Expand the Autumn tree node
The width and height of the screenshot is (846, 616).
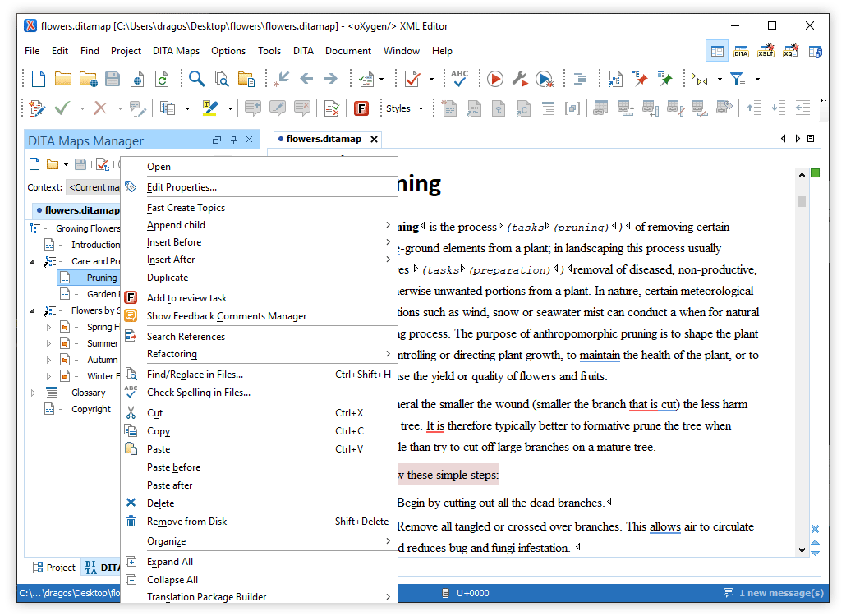coord(48,361)
